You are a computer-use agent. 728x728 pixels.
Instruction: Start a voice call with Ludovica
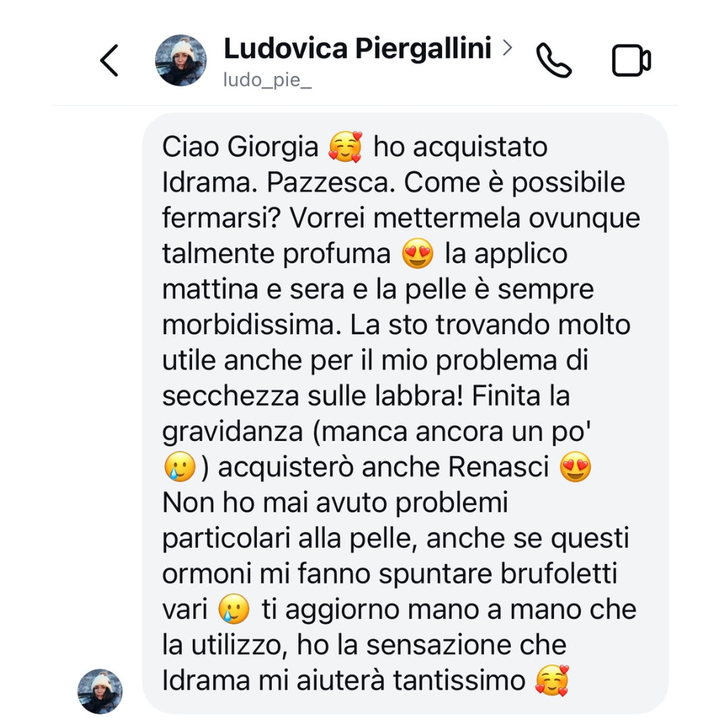point(553,61)
